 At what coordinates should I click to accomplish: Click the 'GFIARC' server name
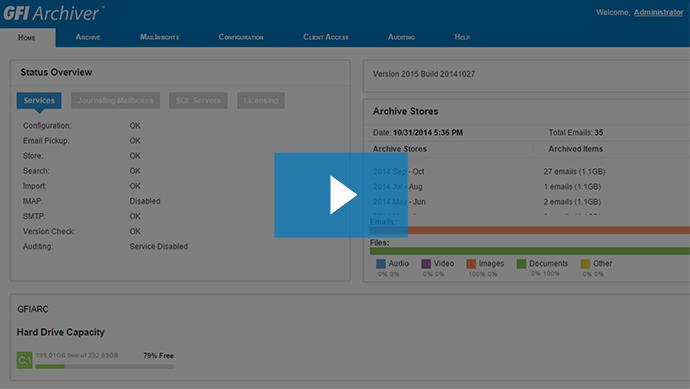33,309
